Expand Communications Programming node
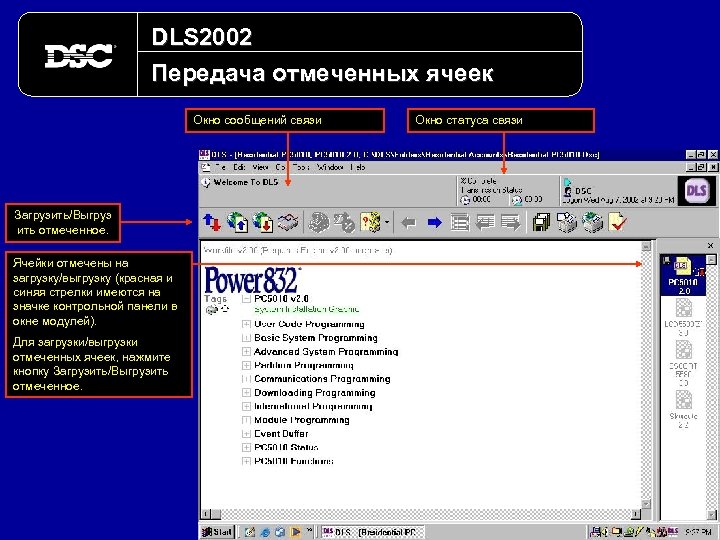 coord(247,379)
